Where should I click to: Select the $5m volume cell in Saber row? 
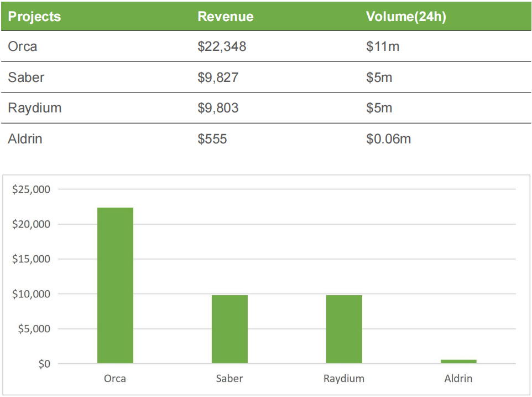(x=379, y=78)
